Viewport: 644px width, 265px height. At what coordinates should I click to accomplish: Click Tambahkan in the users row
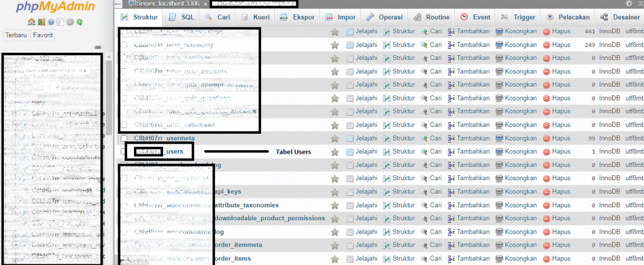tap(468, 152)
